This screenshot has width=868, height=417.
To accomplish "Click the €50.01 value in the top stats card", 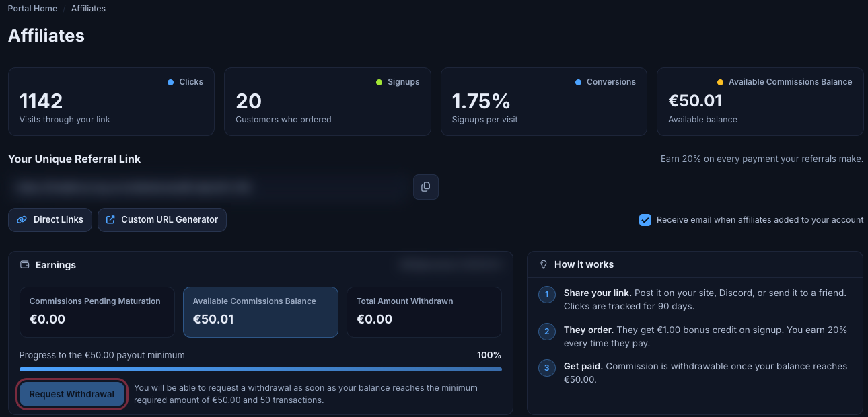I will 695,102.
